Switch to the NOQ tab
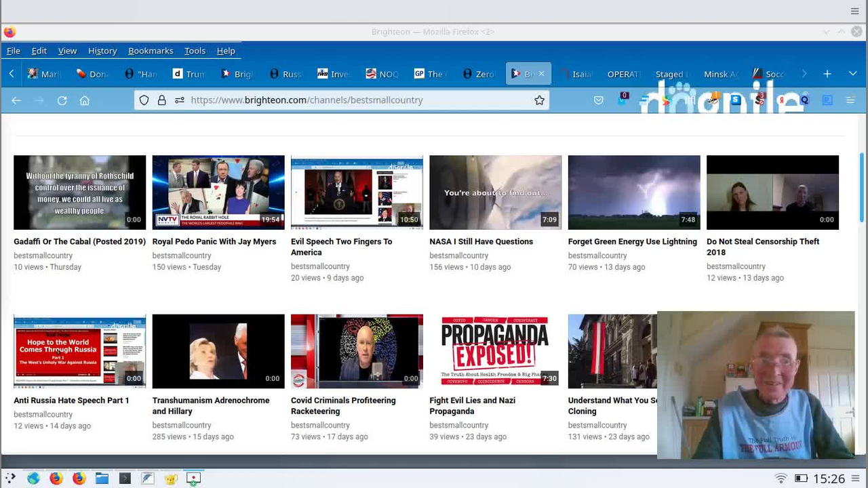The height and width of the screenshot is (488, 868). (x=382, y=74)
